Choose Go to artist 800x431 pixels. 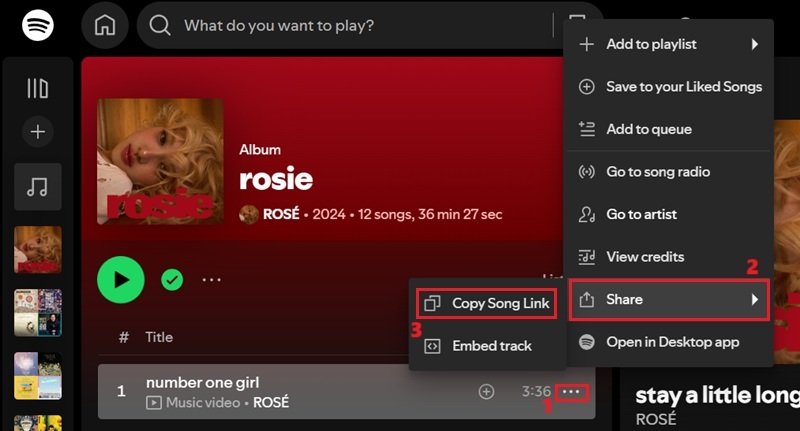pos(669,214)
